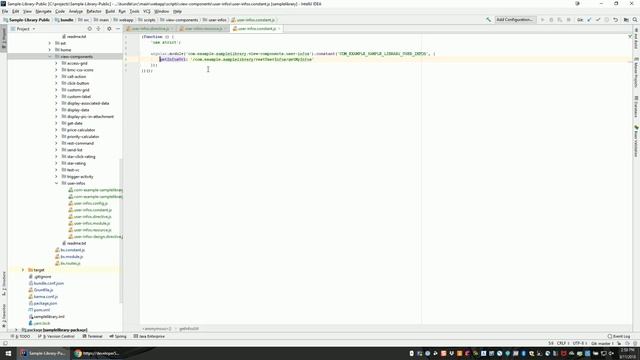Image resolution: width=640 pixels, height=360 pixels.
Task: Click the getInfoUrl breadcrumb below the editor
Action: point(189,329)
